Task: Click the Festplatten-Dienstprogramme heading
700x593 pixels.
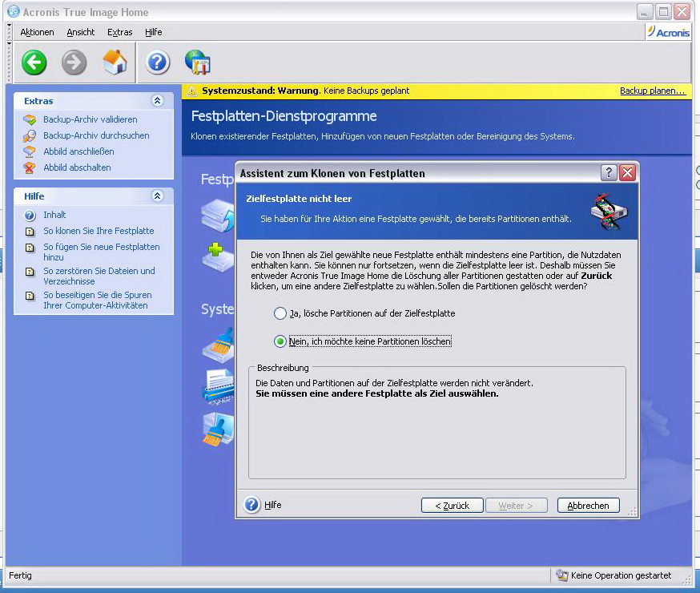Action: click(x=284, y=116)
